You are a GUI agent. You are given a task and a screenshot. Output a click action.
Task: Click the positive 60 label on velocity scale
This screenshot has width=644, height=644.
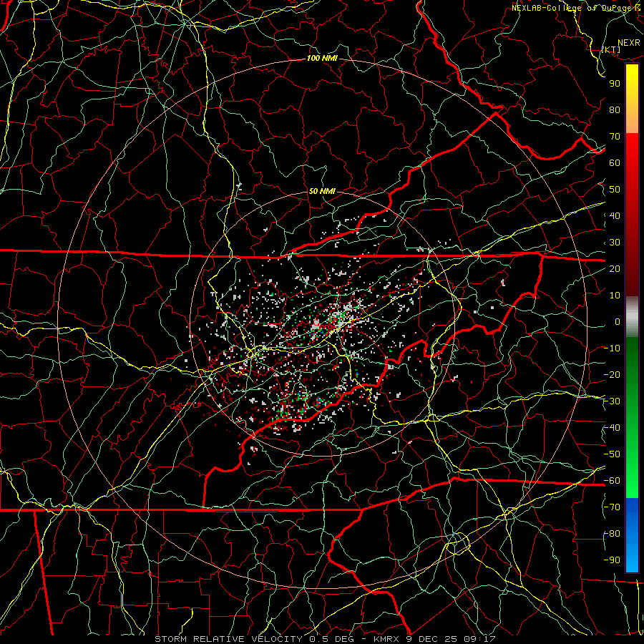(x=615, y=163)
